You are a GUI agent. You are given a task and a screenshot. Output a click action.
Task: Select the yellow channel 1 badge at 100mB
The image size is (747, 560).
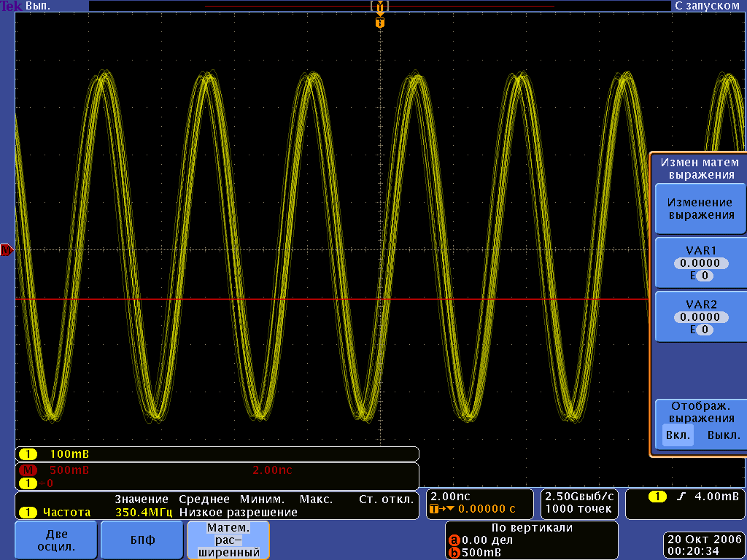tap(28, 454)
